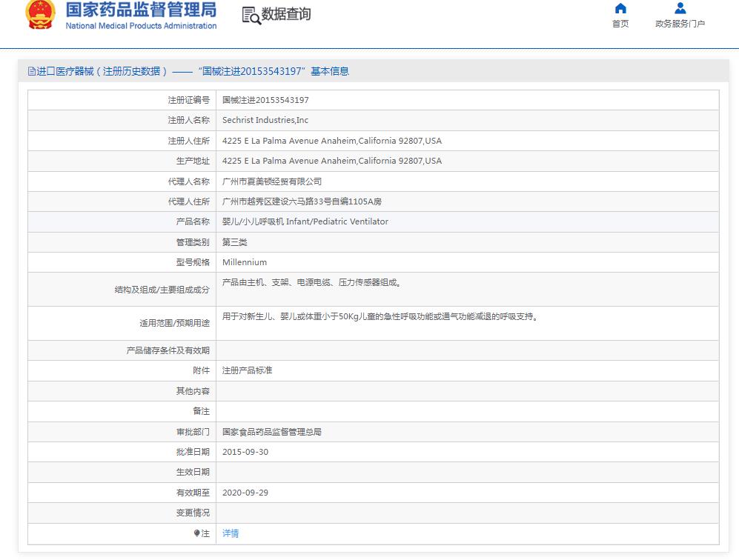Select the agent name 广州市夏美顿经贸有限公司
The image size is (739, 560).
(272, 181)
